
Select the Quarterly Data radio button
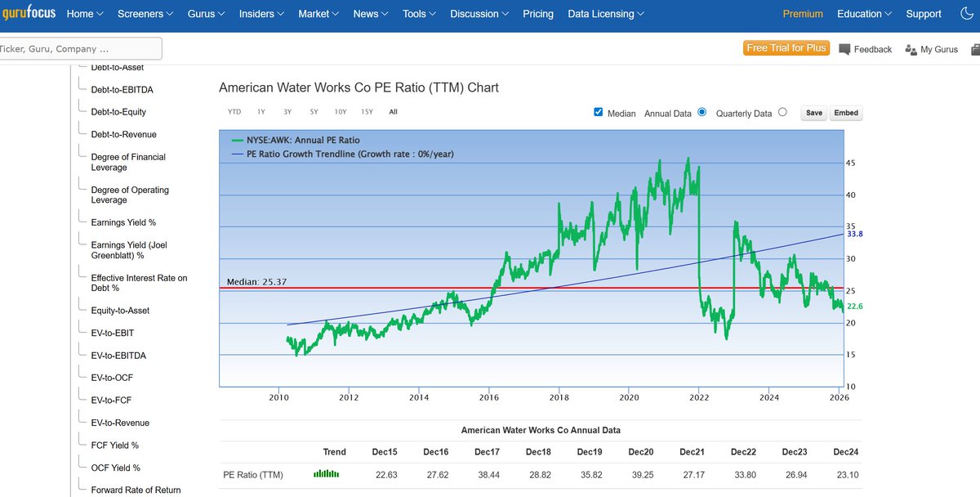(782, 112)
